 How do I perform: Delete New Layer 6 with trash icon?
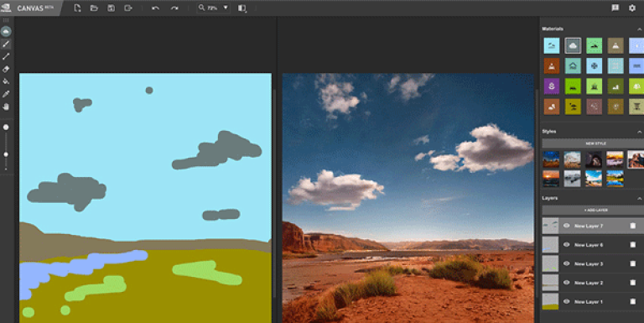click(x=632, y=244)
